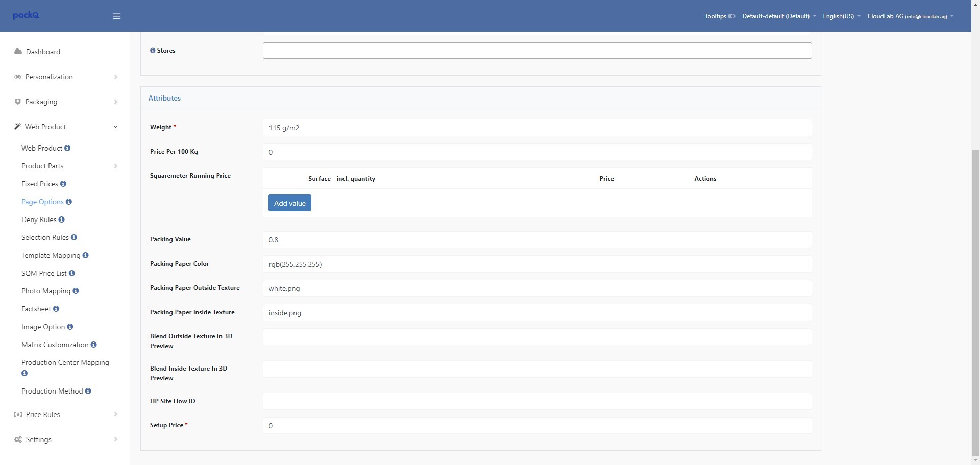The height and width of the screenshot is (465, 980).
Task: Click the Packing Paper Color rgb field
Action: [537, 264]
